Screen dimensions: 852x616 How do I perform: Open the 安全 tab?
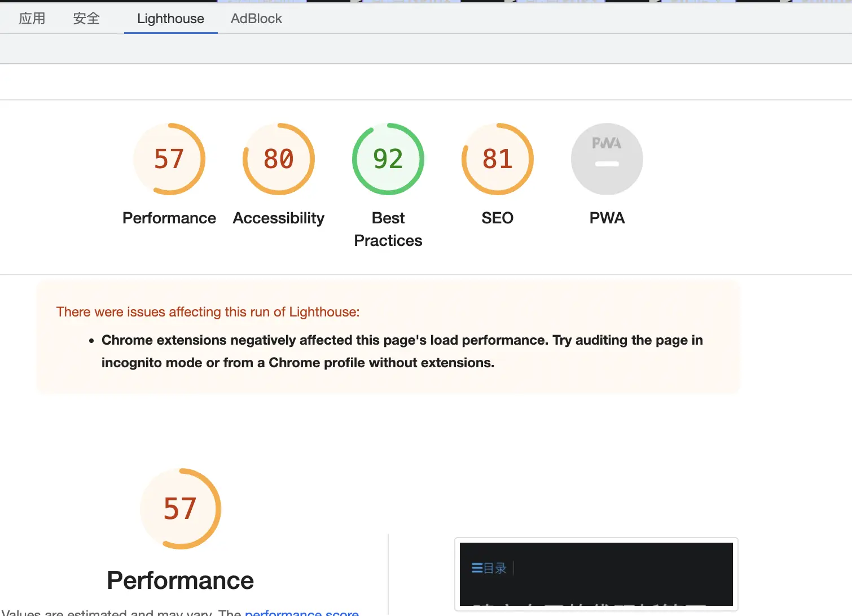[86, 19]
